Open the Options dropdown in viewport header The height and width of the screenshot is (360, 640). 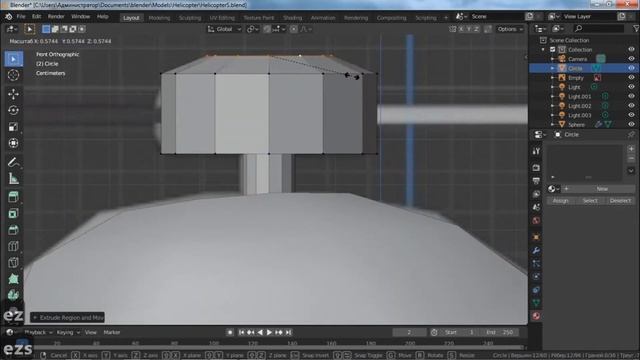(510, 29)
